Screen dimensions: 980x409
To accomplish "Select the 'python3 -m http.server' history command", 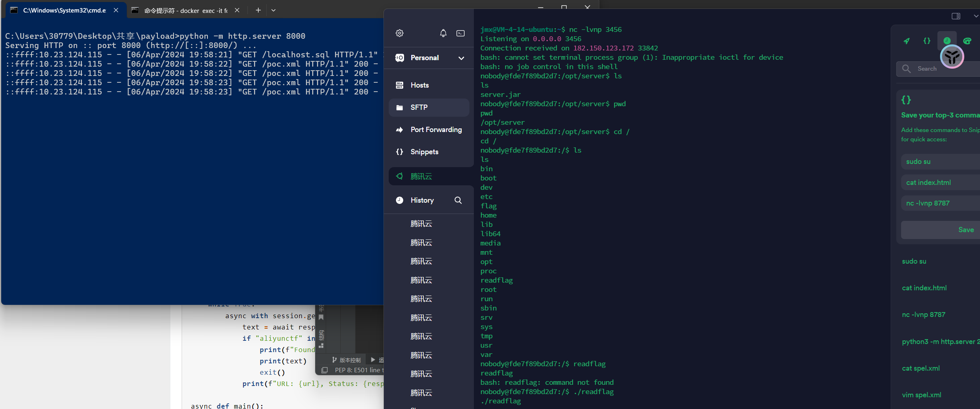I will 941,342.
